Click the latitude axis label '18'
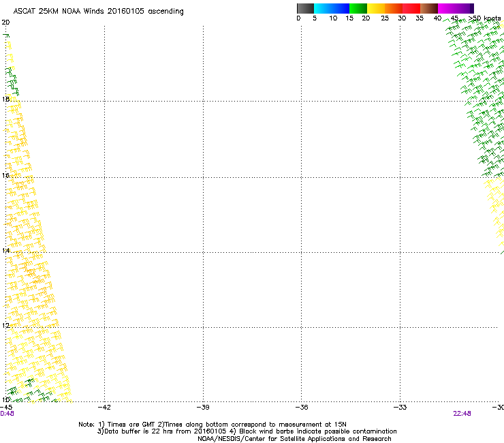 coord(5,99)
